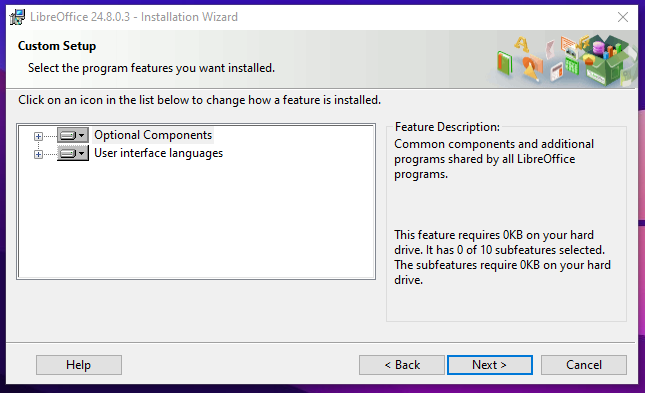This screenshot has height=393, width=645.
Task: Expand the Optional Components tree node
Action: (38, 136)
